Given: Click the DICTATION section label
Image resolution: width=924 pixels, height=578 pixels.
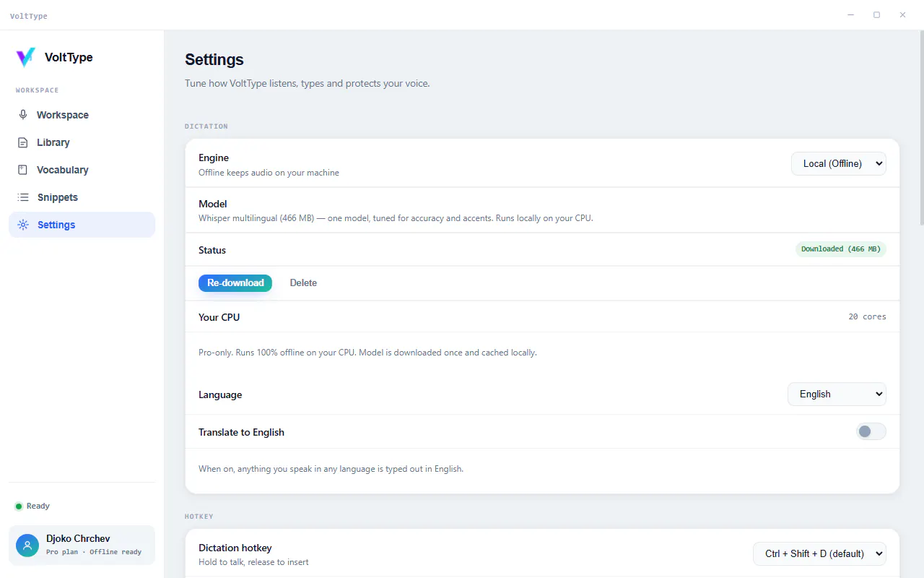Looking at the screenshot, I should tap(206, 126).
